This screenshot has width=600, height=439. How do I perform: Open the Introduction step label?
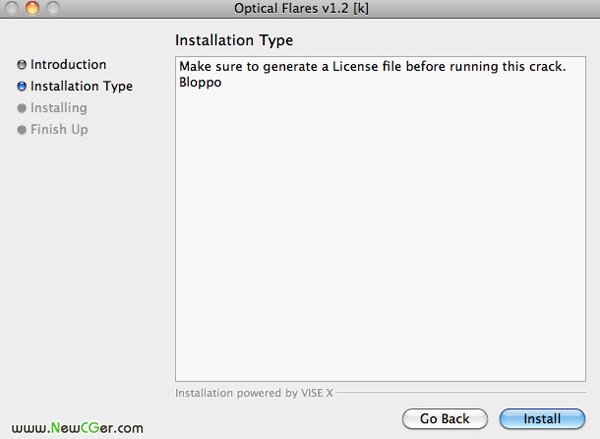coord(68,64)
